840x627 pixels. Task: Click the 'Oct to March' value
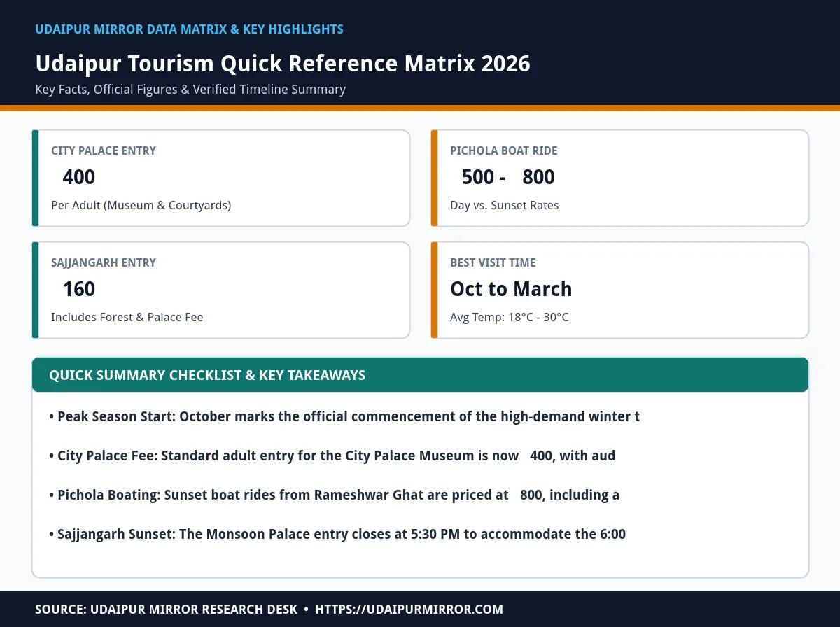[511, 289]
